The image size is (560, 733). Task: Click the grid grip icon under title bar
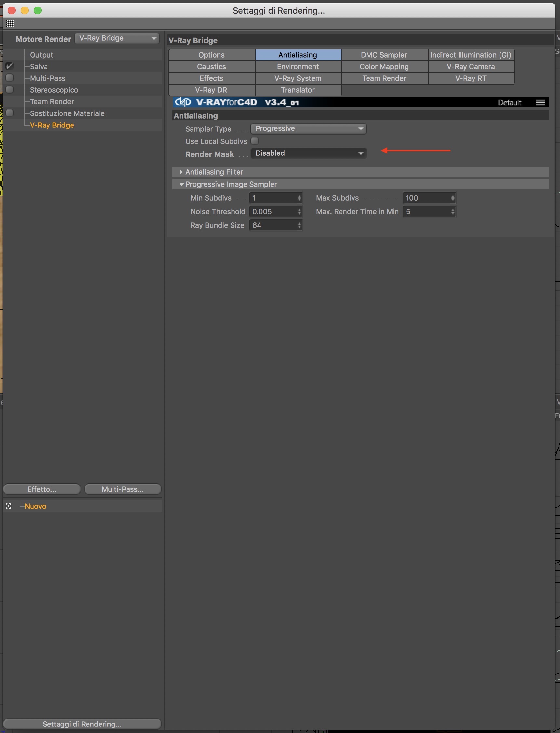[10, 23]
